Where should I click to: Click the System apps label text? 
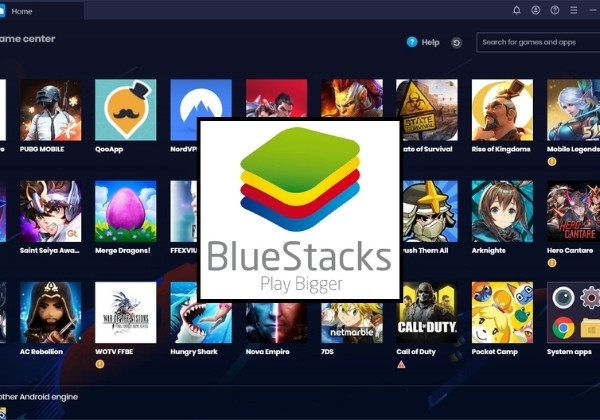(569, 352)
